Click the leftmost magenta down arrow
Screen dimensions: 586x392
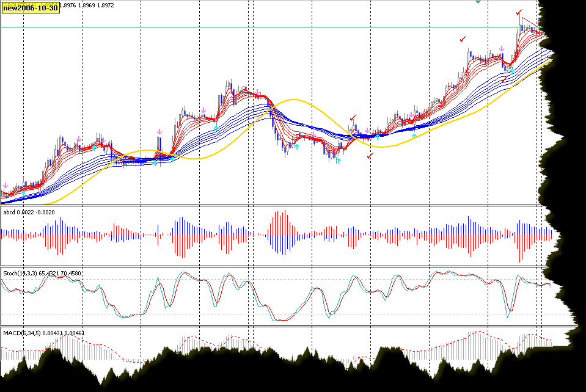[5, 185]
